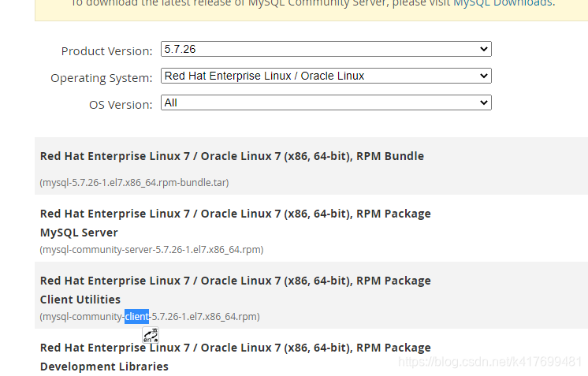The height and width of the screenshot is (376, 588).
Task: Follow the MySQL Downloads link
Action: 503,3
